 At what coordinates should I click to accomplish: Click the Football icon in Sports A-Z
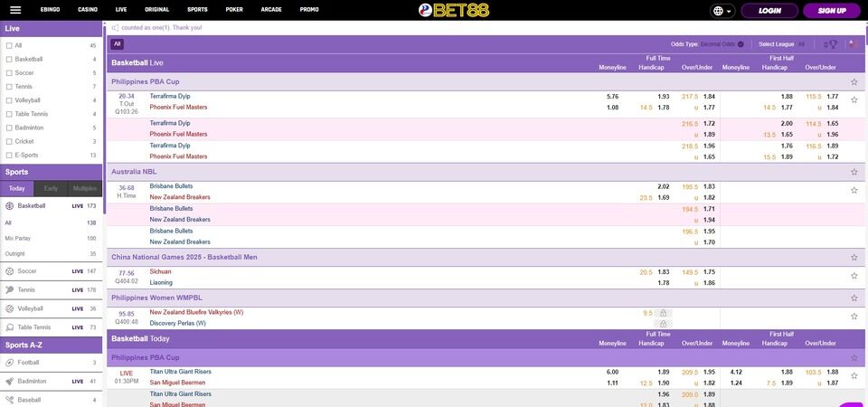click(x=9, y=363)
